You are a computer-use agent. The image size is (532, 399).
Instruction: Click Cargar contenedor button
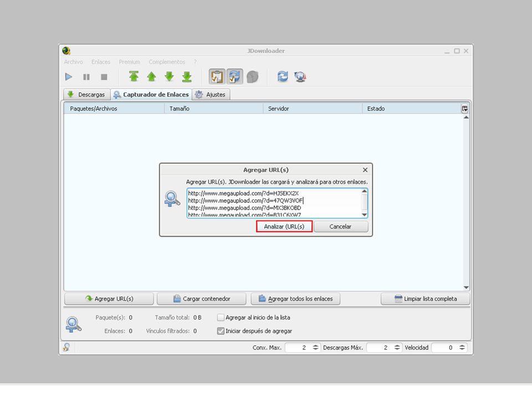[x=202, y=299]
